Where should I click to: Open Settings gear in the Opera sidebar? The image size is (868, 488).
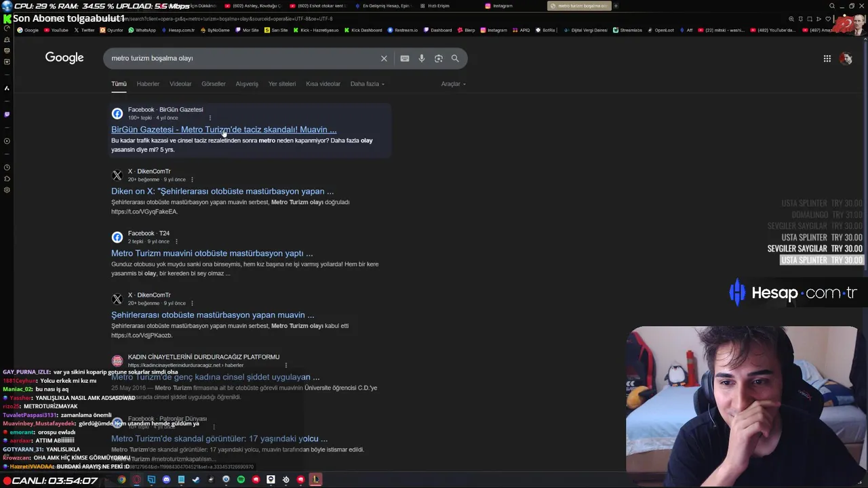coord(7,190)
